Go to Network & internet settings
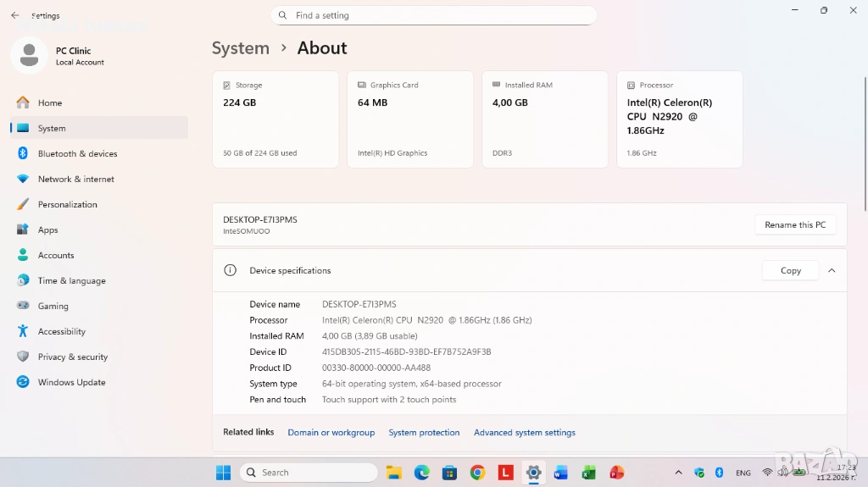 (75, 179)
